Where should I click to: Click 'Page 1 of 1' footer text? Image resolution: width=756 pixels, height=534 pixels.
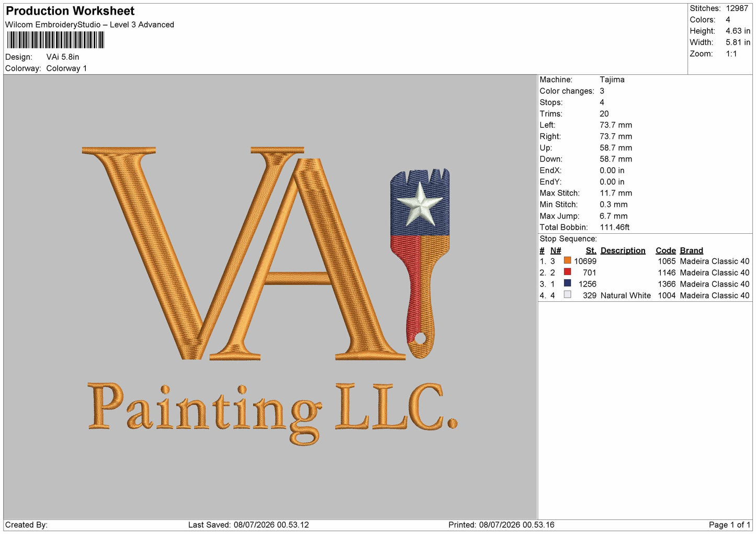(x=729, y=525)
